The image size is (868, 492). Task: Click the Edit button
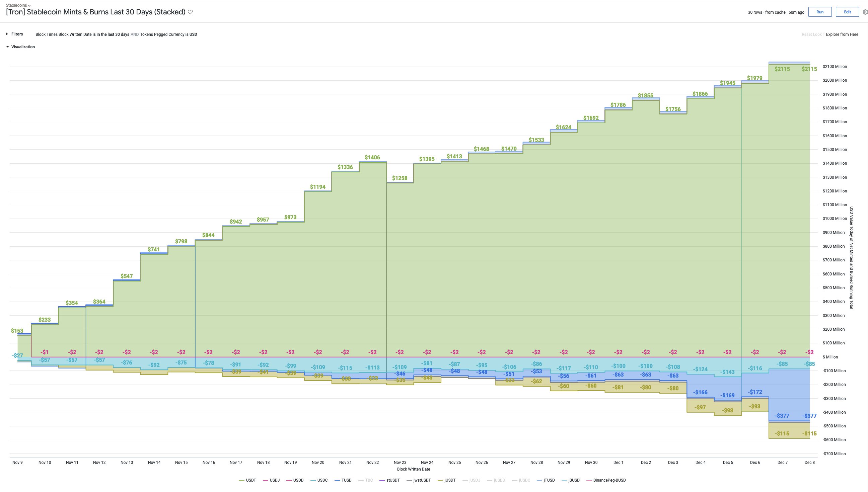(847, 12)
